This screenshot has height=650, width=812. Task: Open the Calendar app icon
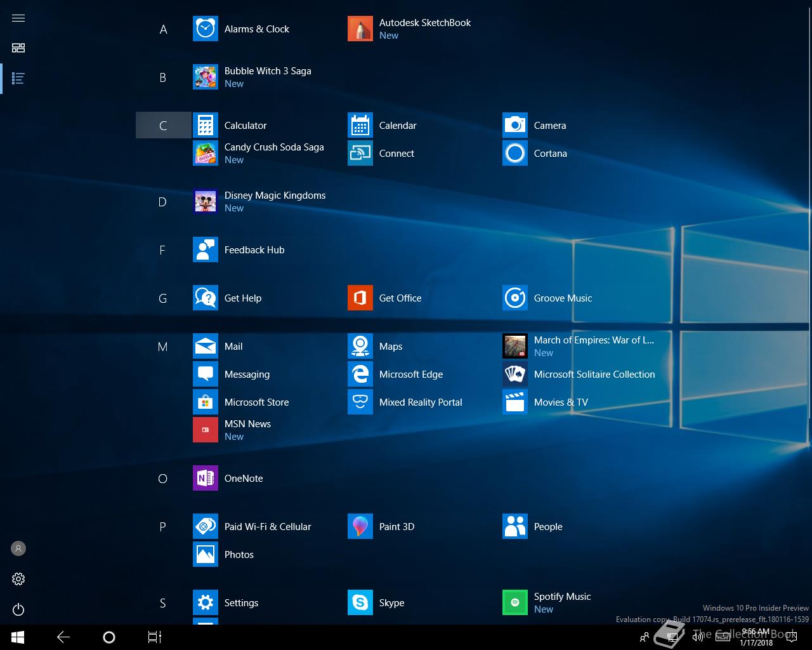[x=360, y=126]
